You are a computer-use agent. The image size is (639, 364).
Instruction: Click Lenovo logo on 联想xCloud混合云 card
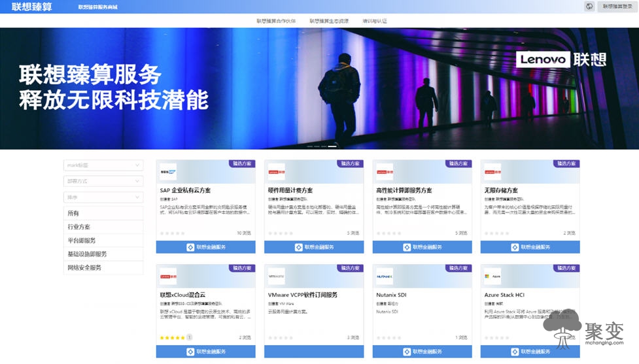pyautogui.click(x=168, y=276)
